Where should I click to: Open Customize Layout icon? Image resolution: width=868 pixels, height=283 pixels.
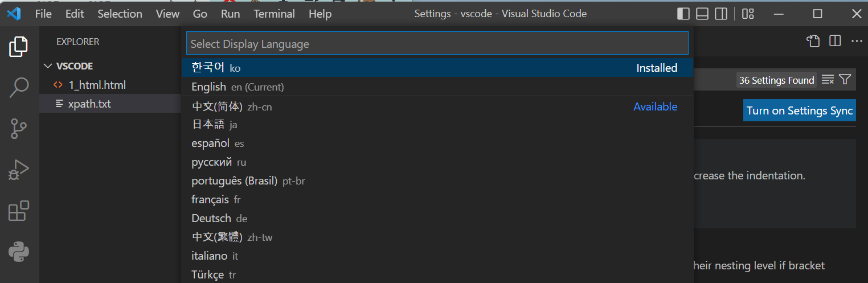tap(748, 14)
